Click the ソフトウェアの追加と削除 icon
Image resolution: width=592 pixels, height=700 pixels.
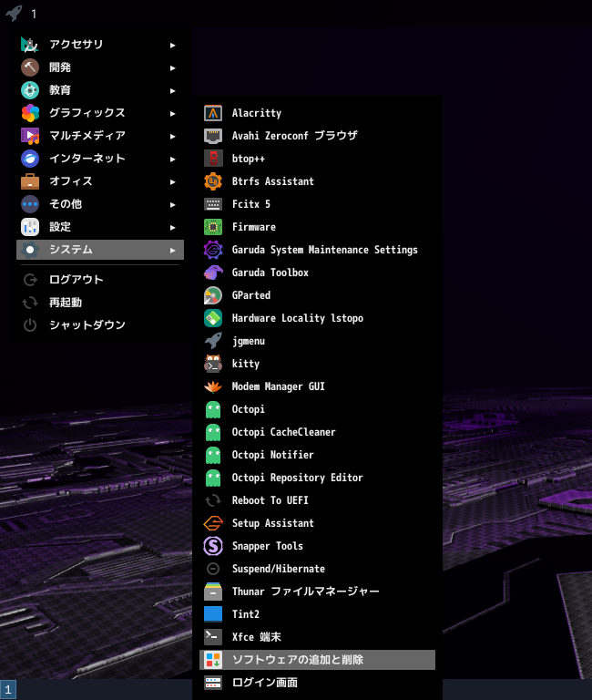(213, 659)
